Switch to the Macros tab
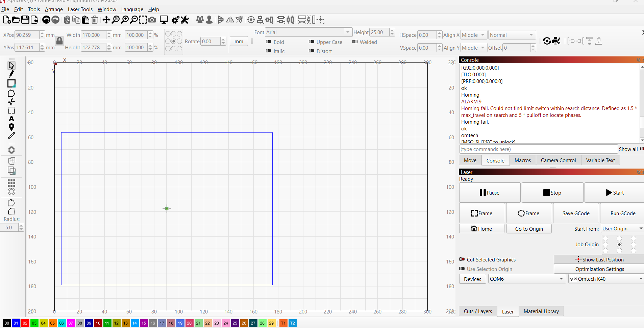Viewport: 644px width, 328px height. click(522, 160)
